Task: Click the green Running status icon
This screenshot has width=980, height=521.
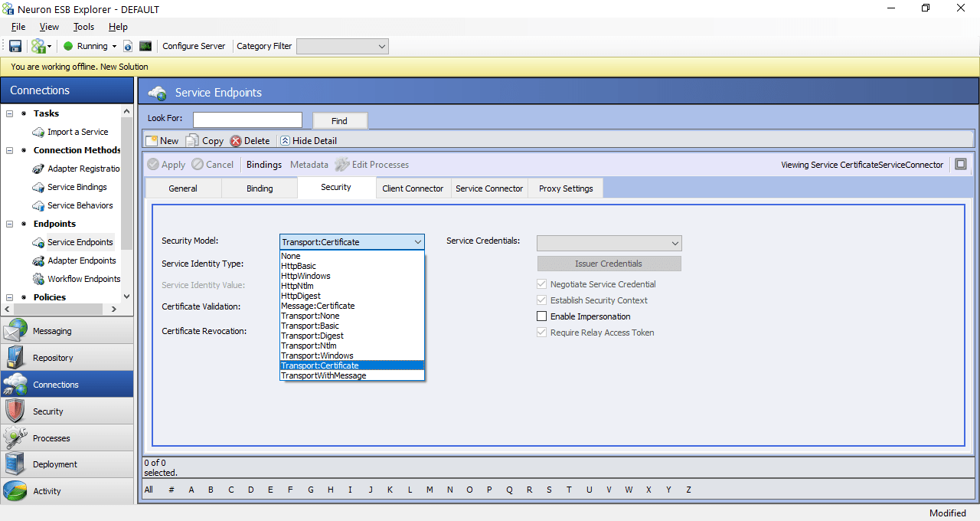Action: 68,46
